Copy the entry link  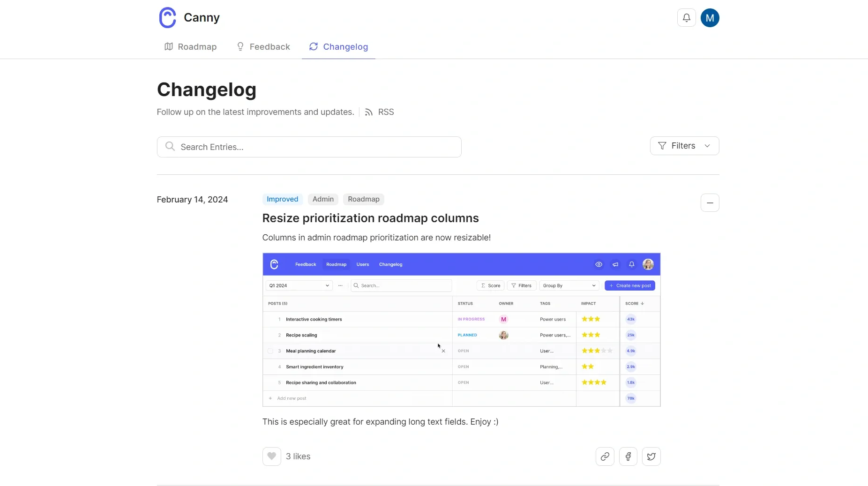[x=605, y=456]
